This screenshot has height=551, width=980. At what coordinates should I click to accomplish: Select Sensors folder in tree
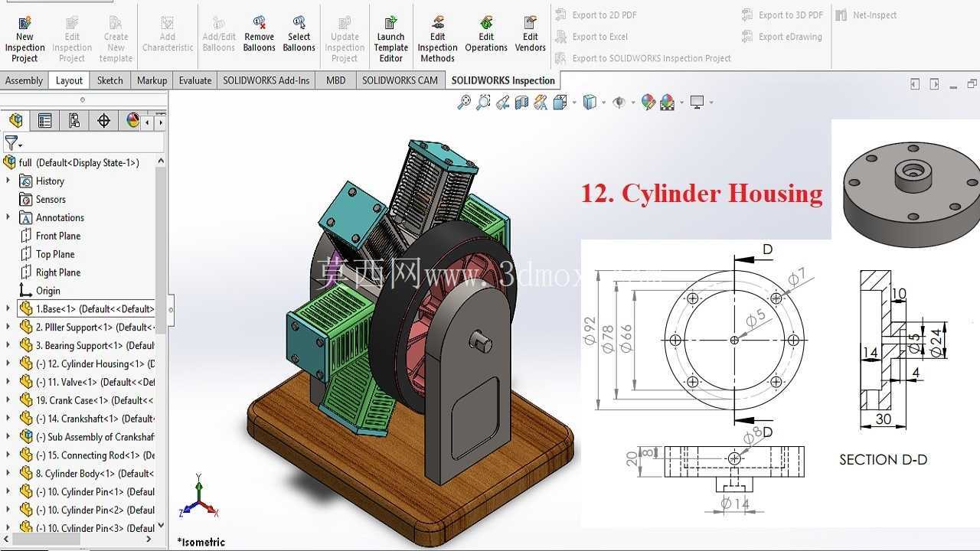51,199
